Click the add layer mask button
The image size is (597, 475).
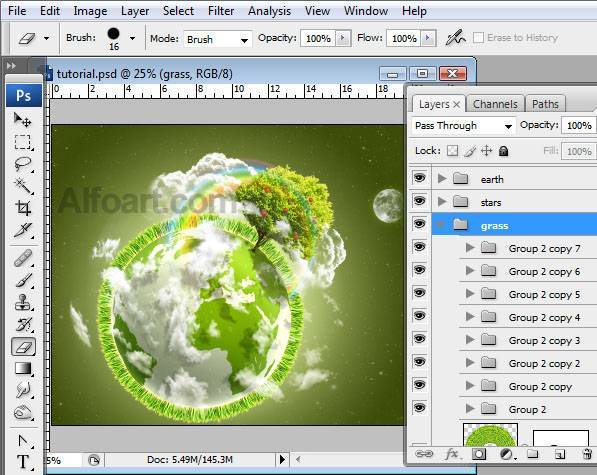479,454
